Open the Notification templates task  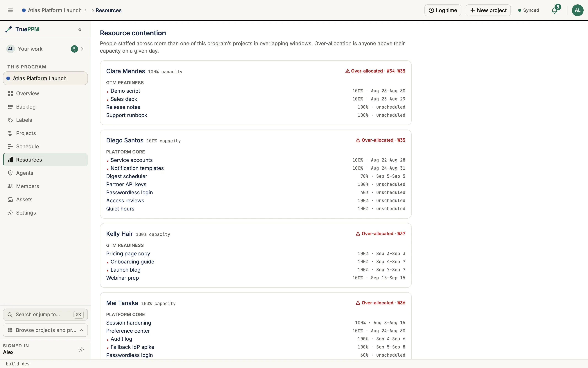pos(137,168)
